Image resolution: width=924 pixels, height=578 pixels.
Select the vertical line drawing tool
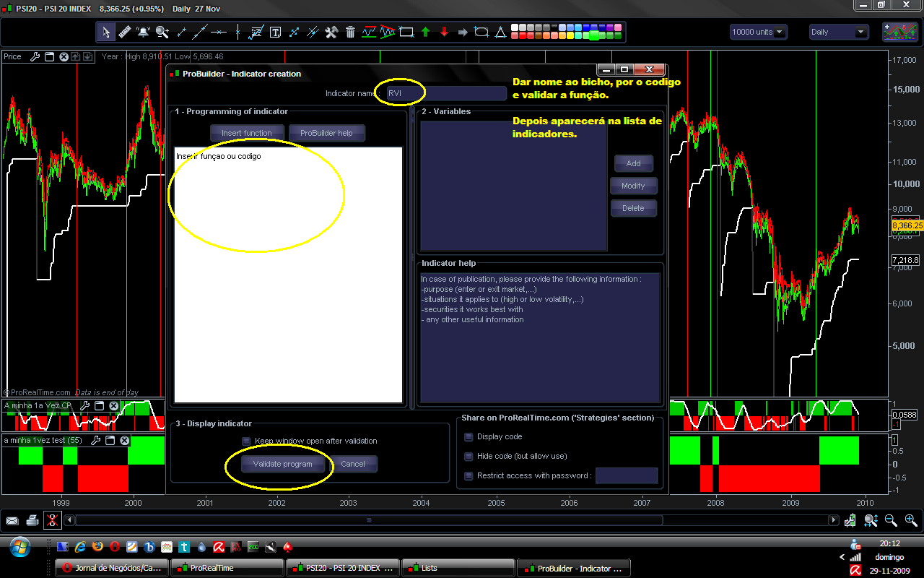237,32
